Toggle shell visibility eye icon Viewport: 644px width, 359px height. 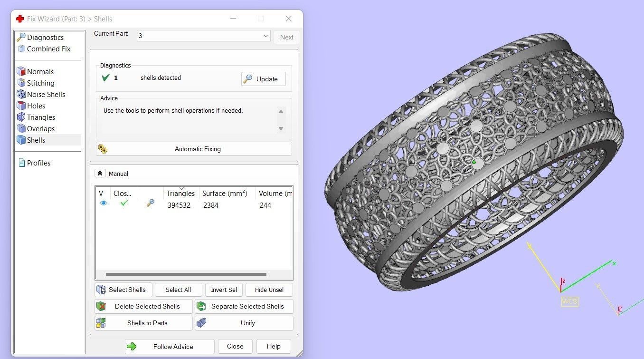[103, 203]
